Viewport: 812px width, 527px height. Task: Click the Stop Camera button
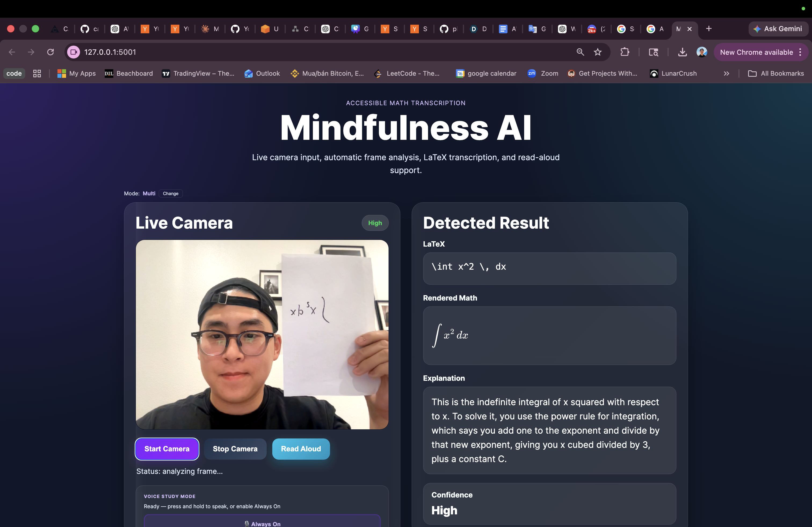[235, 449]
